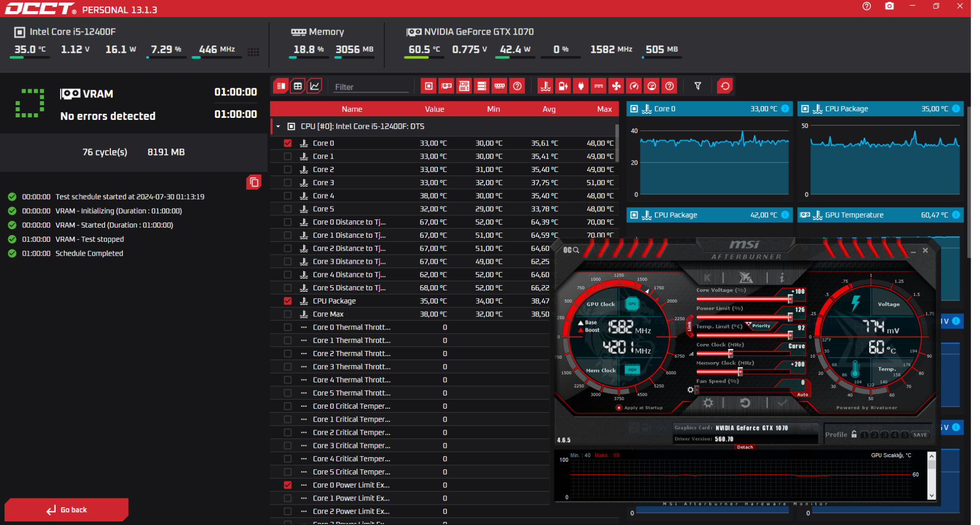Screen dimensions: 980x525
Task: Sort the sensor table by the Max column
Action: (604, 109)
